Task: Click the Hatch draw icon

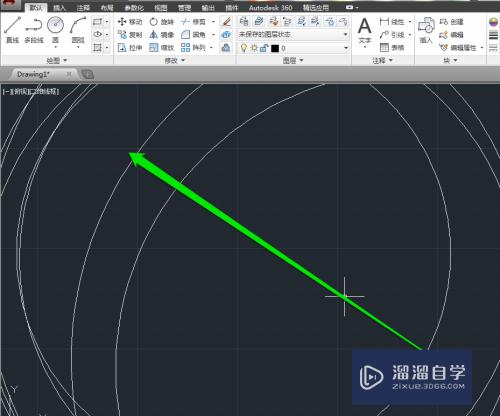Action: (x=97, y=47)
